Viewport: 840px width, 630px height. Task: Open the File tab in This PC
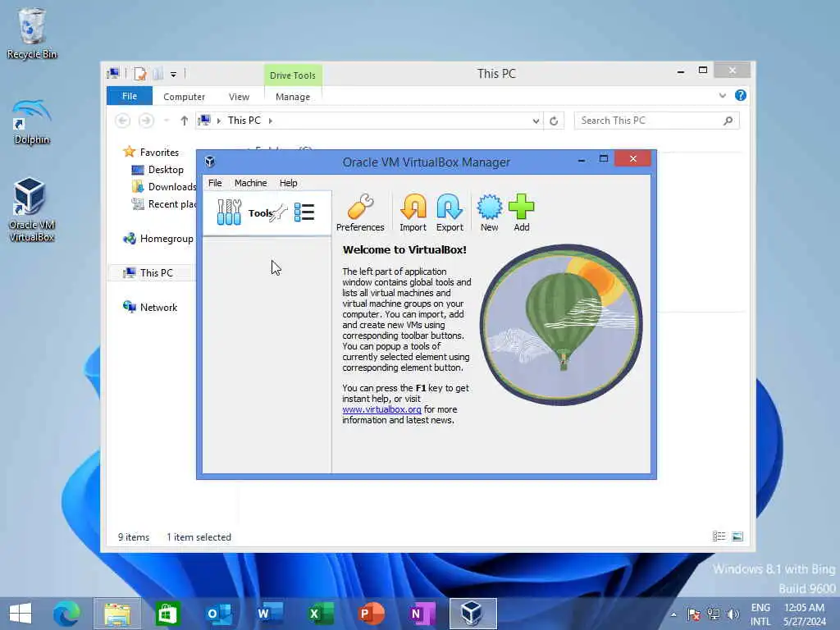tap(129, 96)
